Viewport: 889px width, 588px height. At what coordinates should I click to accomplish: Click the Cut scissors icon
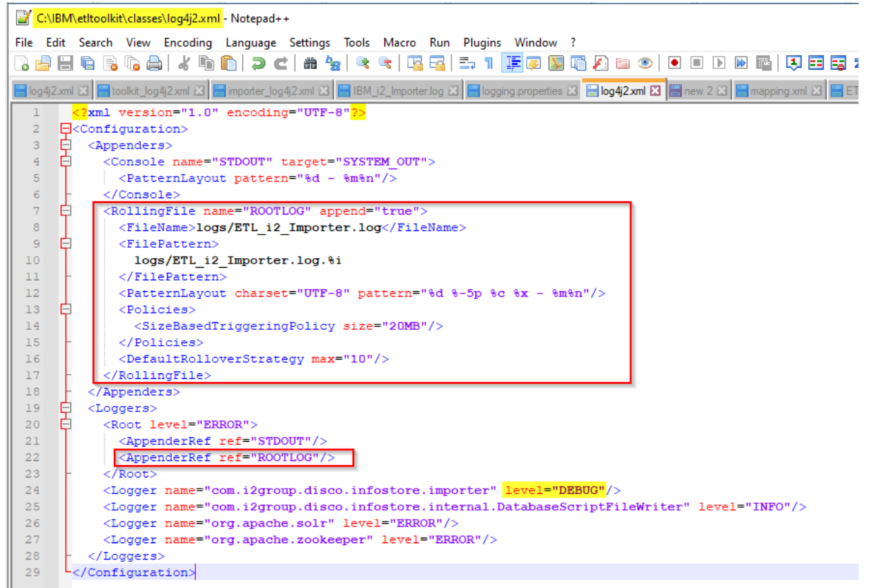point(184,63)
